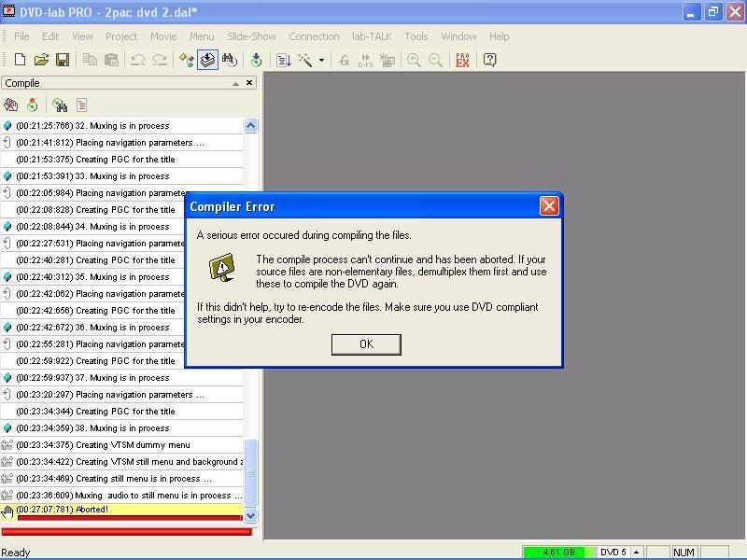Open the wizard wand dropdown arrow
Image resolution: width=747 pixels, height=560 pixels.
321,61
